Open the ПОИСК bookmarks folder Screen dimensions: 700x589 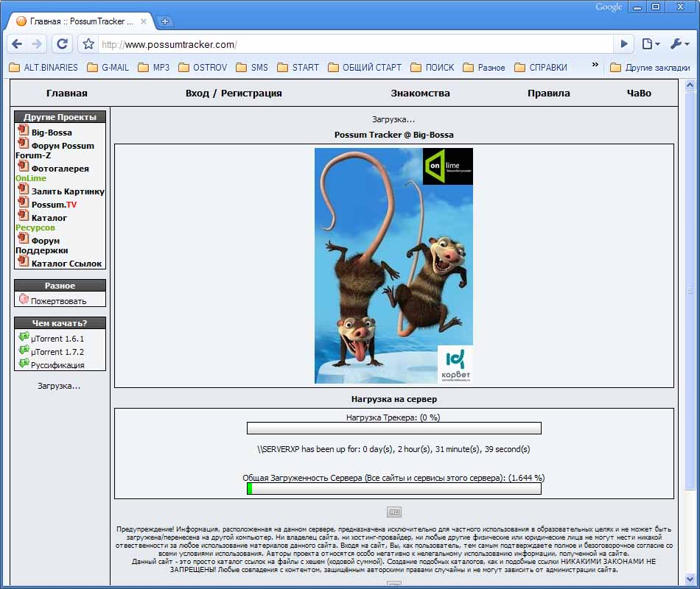[433, 68]
